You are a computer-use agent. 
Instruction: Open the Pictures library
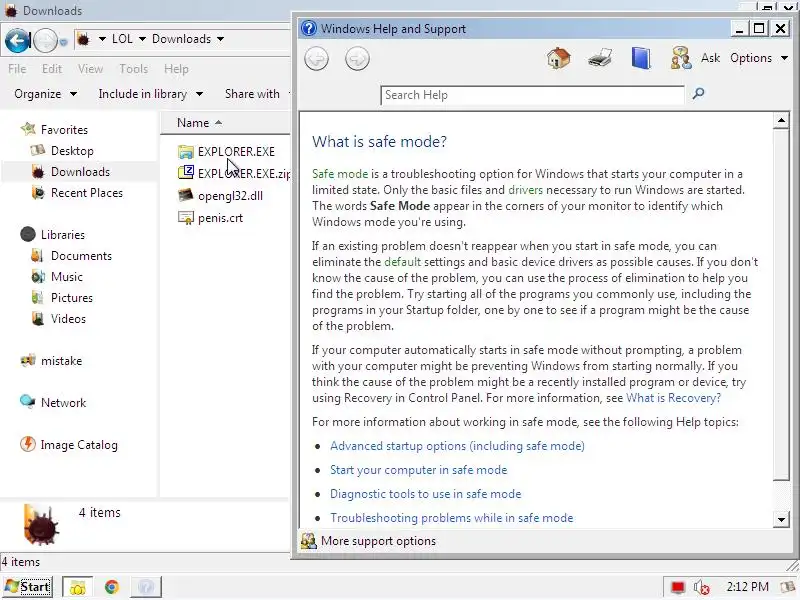click(72, 297)
